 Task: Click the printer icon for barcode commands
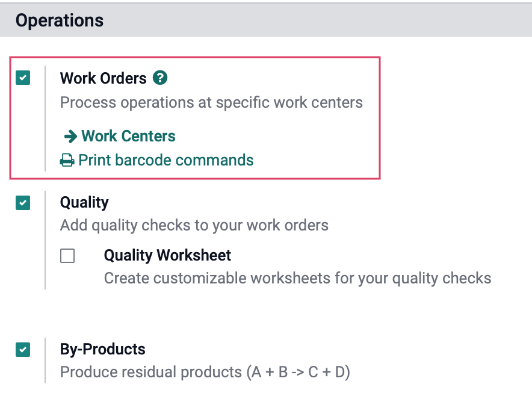click(67, 161)
